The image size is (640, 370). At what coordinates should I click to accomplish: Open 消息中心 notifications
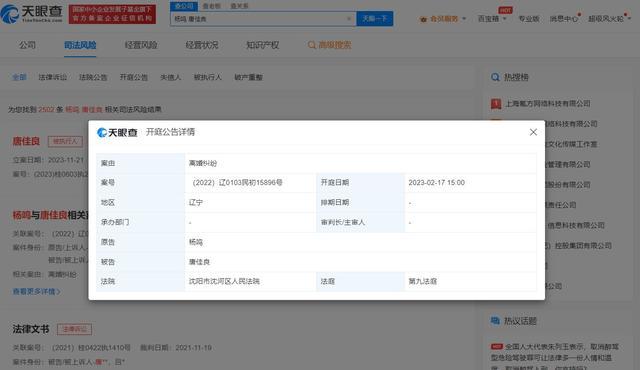tap(564, 19)
